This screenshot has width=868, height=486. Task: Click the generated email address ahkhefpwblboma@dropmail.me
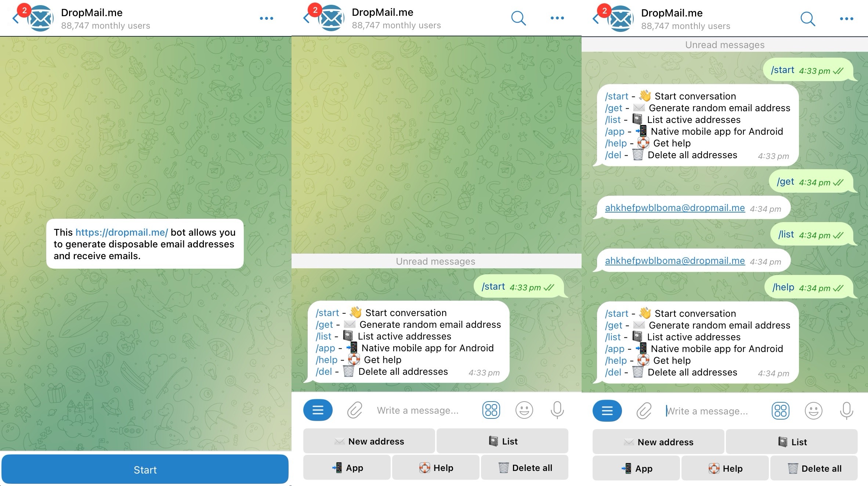point(674,207)
